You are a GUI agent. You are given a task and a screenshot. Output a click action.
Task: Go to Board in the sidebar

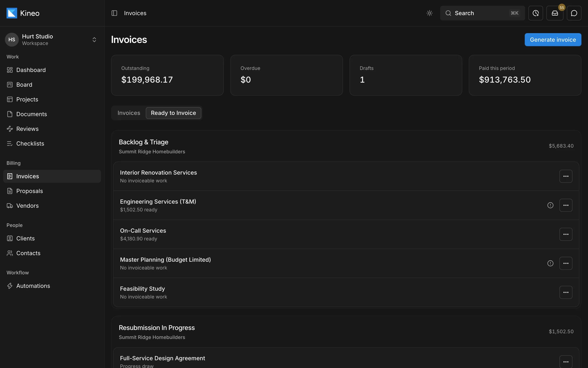pos(52,85)
